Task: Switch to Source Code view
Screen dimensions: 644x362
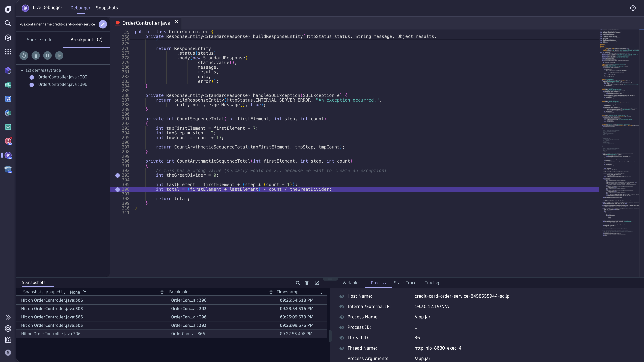Action: click(x=40, y=40)
